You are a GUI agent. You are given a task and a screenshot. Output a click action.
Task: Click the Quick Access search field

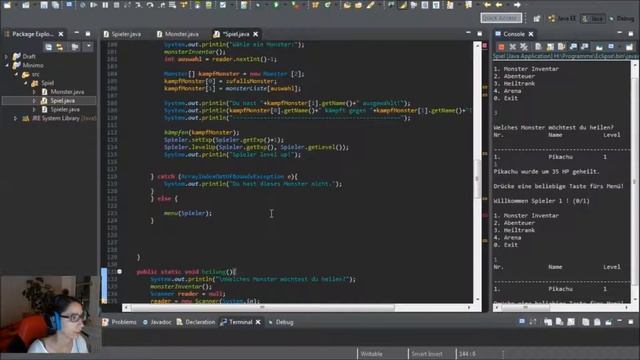point(501,18)
